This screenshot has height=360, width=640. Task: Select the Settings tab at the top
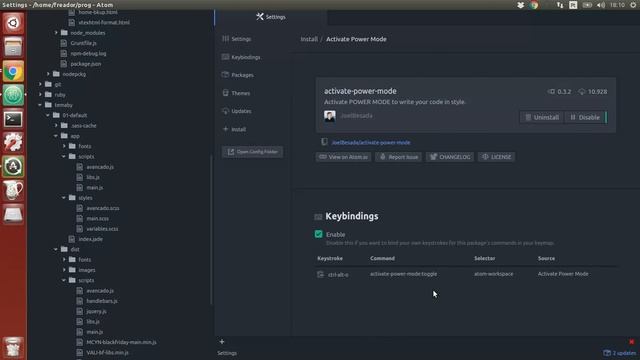click(271, 17)
